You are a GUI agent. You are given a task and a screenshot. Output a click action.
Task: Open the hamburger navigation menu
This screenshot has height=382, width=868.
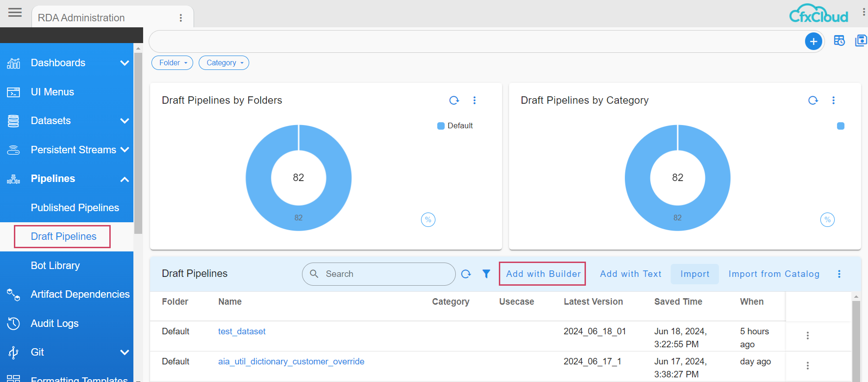[15, 13]
